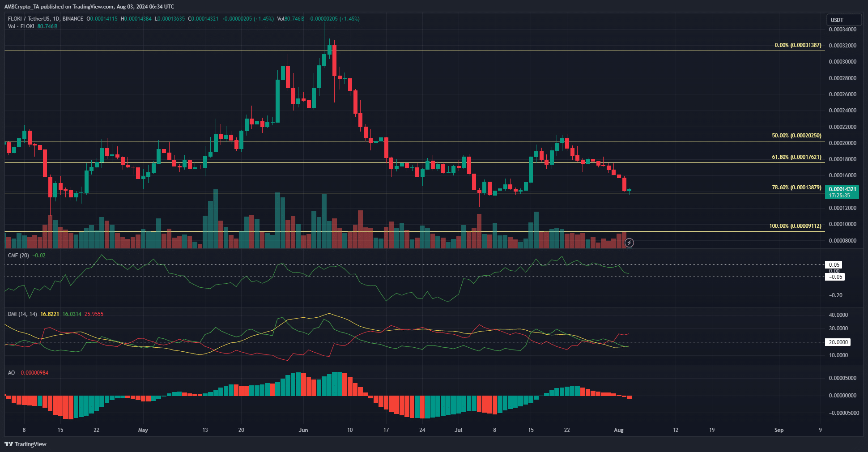Click the lightning bolt go-to-realtime icon
Image resolution: width=868 pixels, height=452 pixels.
pos(629,243)
